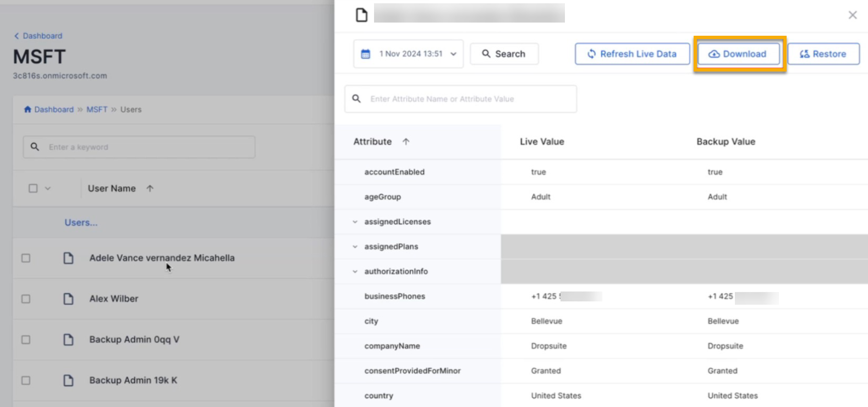Viewport: 868px width, 407px height.
Task: Go back via the Dashboard link above MSFT
Action: point(38,36)
